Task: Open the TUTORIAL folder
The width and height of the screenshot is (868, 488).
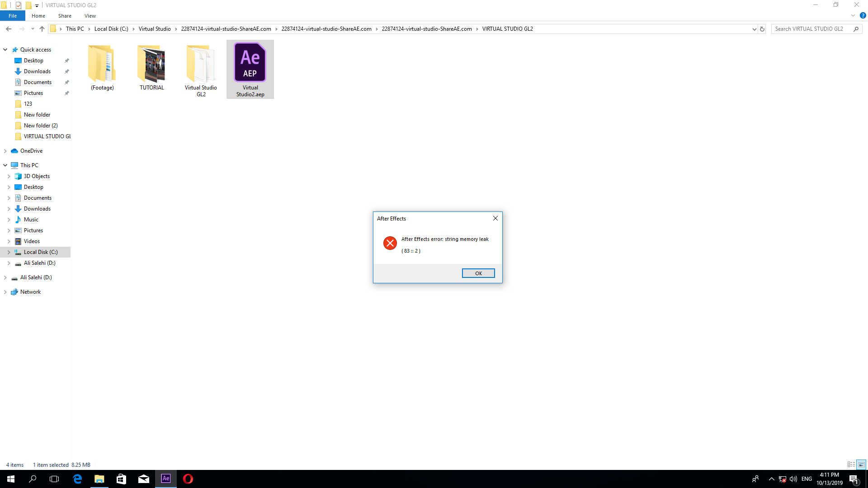Action: click(151, 64)
